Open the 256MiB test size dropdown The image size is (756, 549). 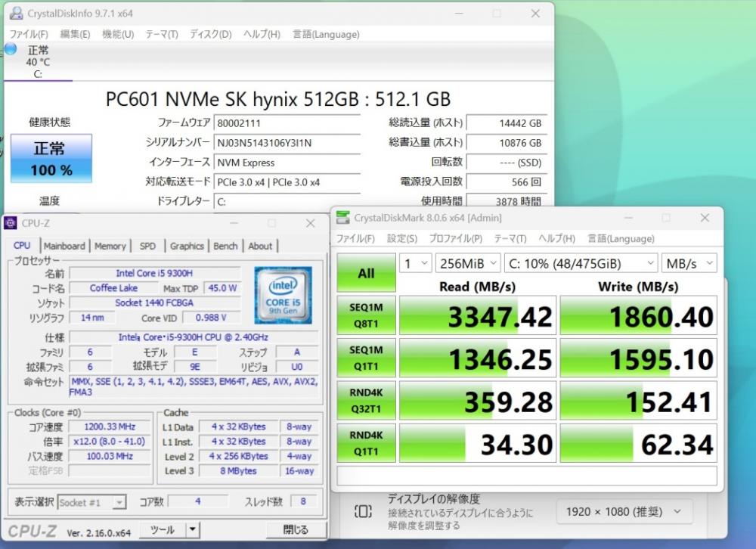click(467, 263)
